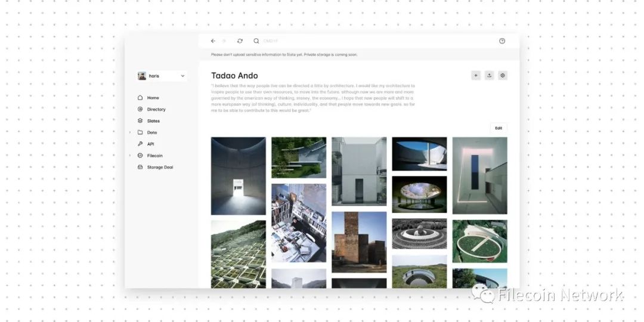Open slate settings gear button

(x=503, y=76)
